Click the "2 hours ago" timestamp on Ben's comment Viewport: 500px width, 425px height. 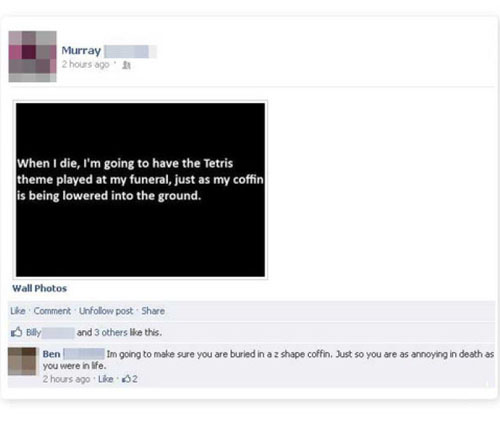pyautogui.click(x=66, y=379)
